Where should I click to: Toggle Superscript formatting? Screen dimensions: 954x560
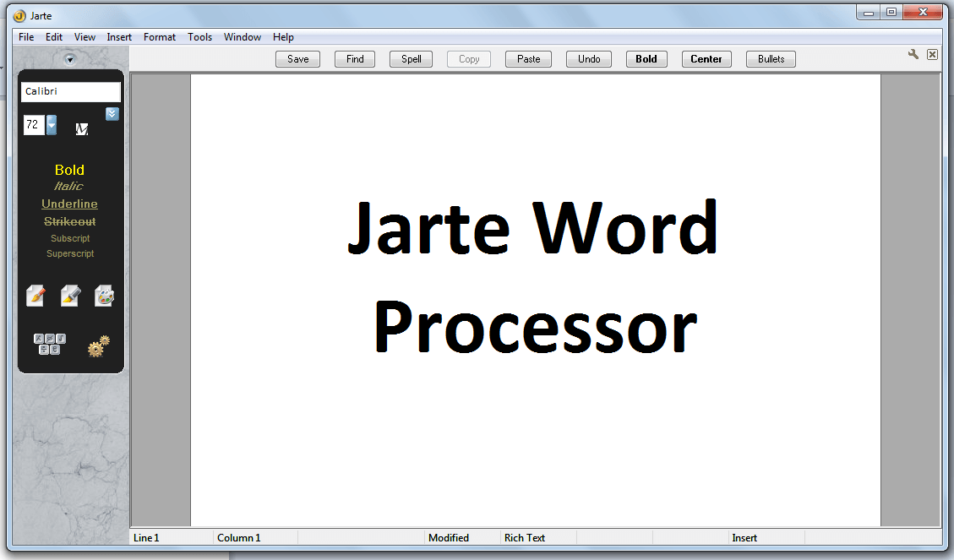(70, 253)
